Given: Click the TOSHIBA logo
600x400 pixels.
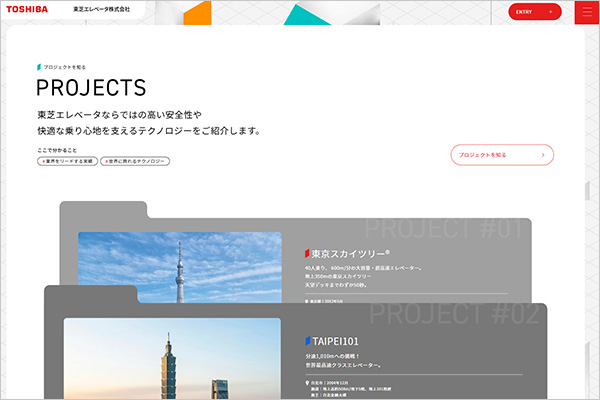Looking at the screenshot, I should (27, 9).
